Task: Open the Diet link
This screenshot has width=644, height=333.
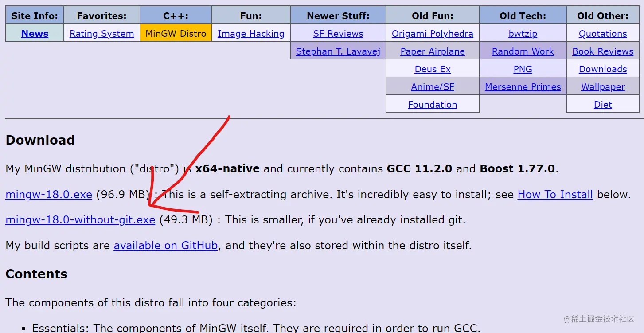Action: tap(603, 105)
